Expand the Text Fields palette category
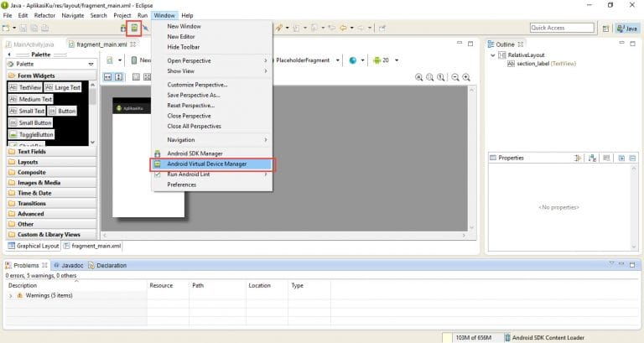 coord(52,152)
